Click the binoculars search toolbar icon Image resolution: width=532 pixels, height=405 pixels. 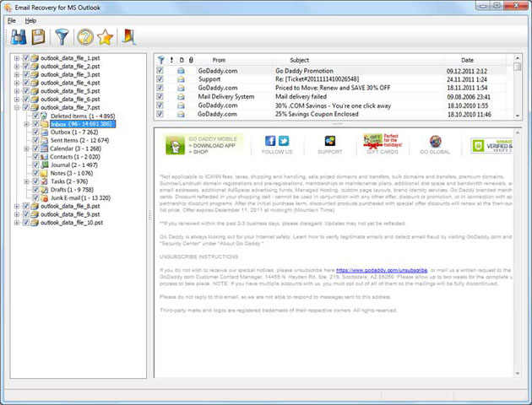(x=19, y=37)
